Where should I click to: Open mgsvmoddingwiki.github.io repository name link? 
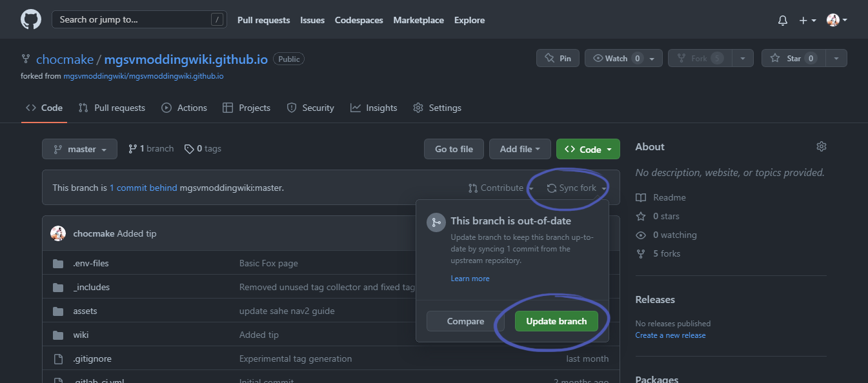coord(186,59)
